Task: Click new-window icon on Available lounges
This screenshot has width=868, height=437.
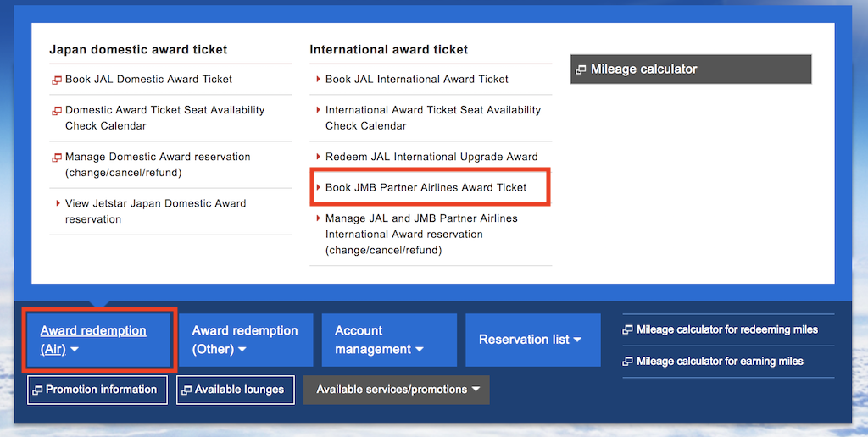Action: point(187,390)
